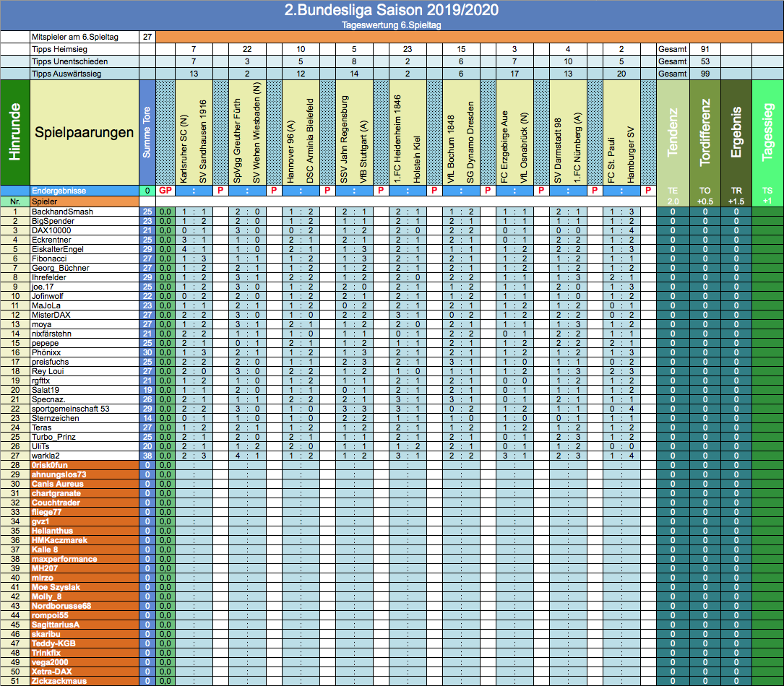
Task: Select inactive player 'Teddy-KGB'
Action: coord(85,643)
